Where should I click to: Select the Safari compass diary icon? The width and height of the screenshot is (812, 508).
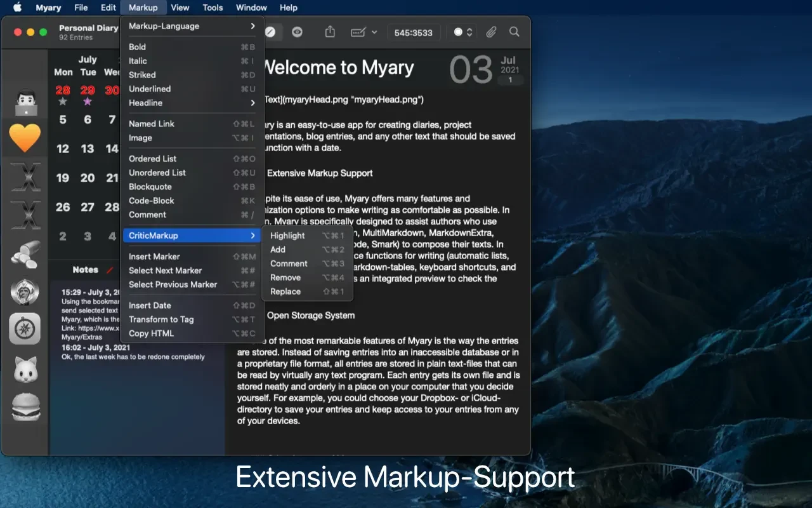(25, 329)
